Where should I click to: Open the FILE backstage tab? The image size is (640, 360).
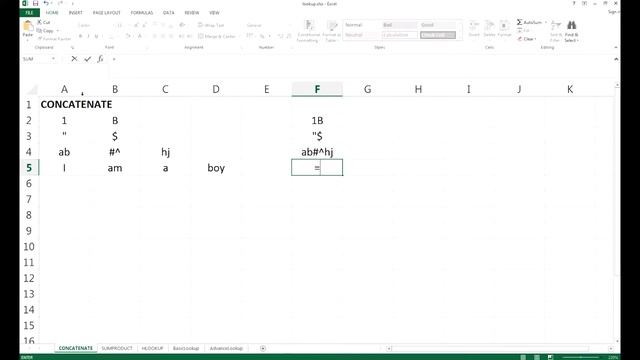29,13
